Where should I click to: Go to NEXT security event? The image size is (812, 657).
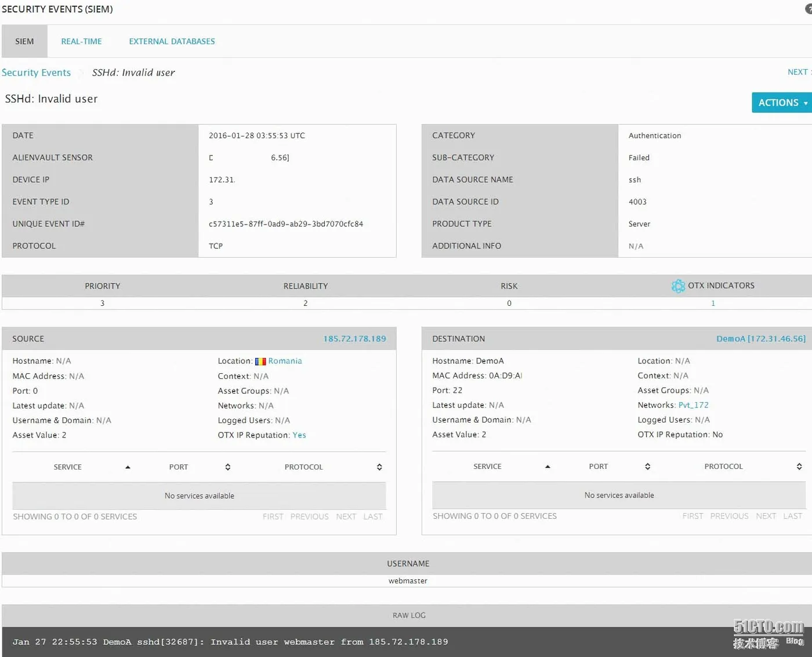797,72
